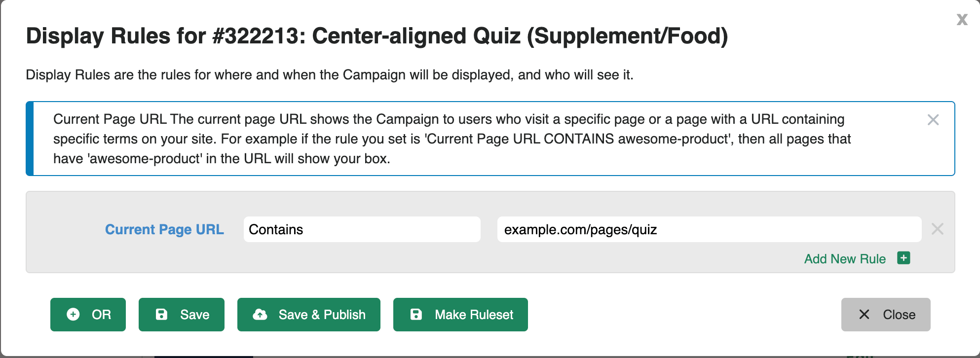Click the plus icon on the OR button
Viewport: 980px width, 358px height.
coord(73,314)
